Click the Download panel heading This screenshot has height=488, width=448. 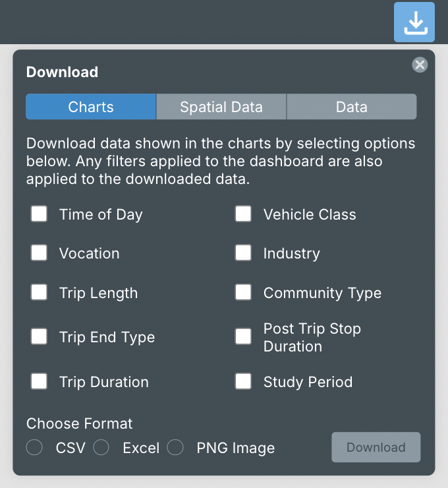(x=62, y=73)
